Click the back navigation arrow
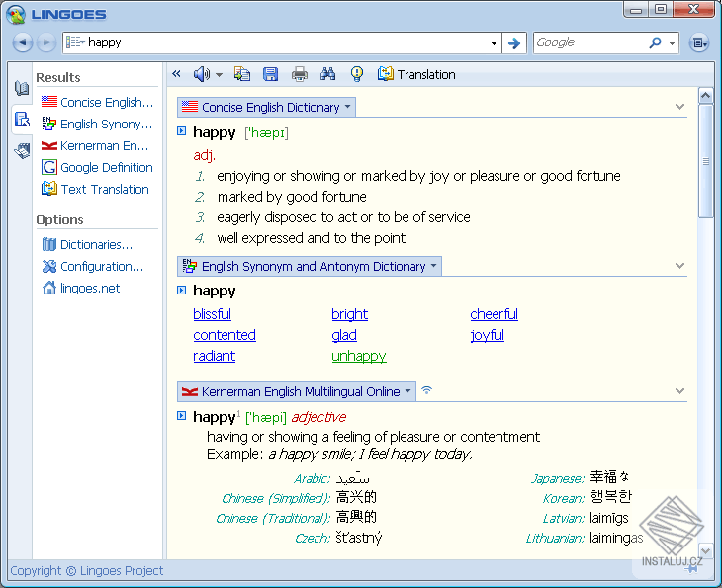Image resolution: width=722 pixels, height=588 pixels. pos(22,42)
